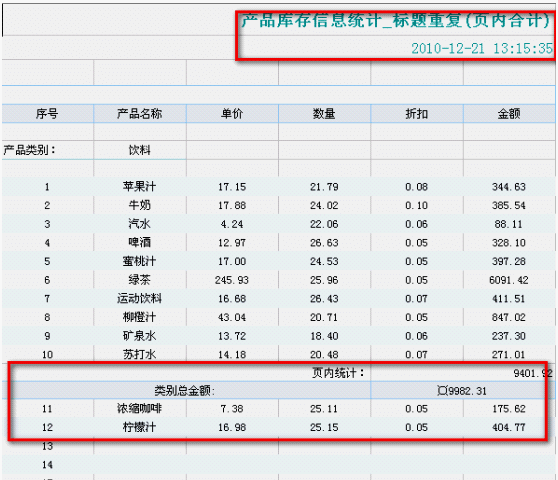The width and height of the screenshot is (558, 480).
Task: Click the 折扣 column header
Action: 417,114
